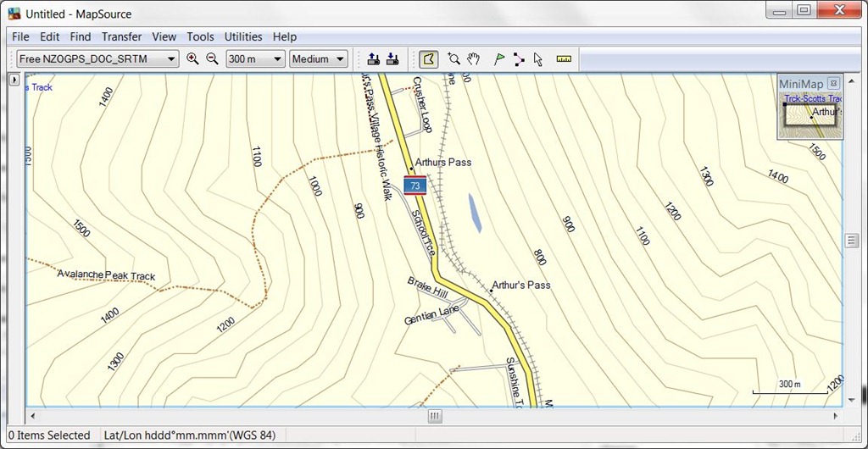Viewport: 868px width, 449px height.
Task: Click the vertical scrollbar thumb
Action: 851,241
